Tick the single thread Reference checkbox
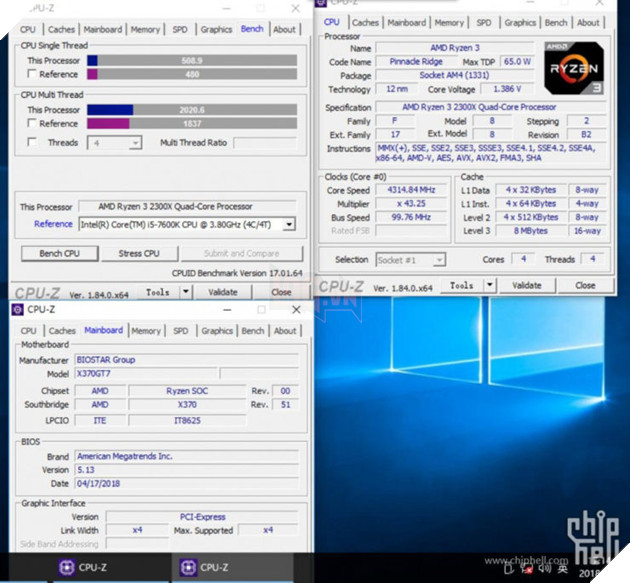This screenshot has width=630, height=583. pos(32,74)
